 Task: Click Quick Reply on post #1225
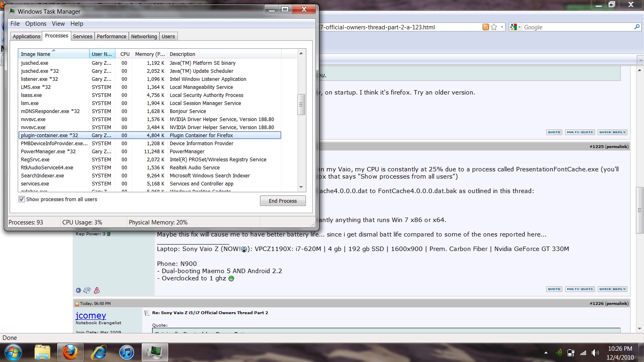point(612,289)
